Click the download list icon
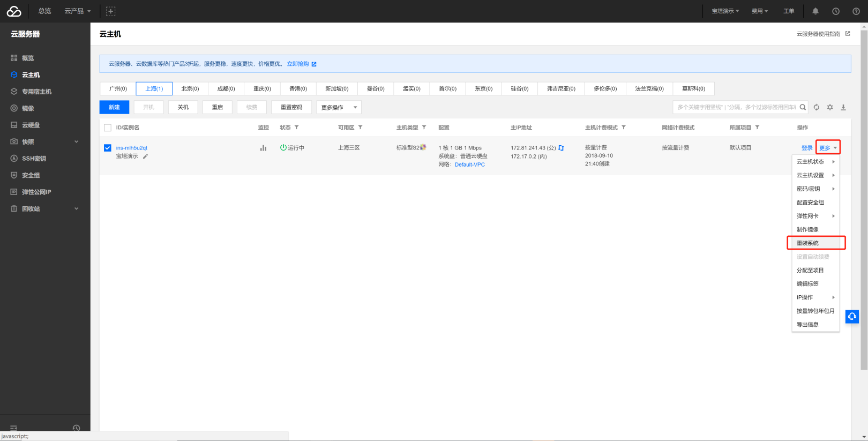The width and height of the screenshot is (868, 441). point(843,107)
